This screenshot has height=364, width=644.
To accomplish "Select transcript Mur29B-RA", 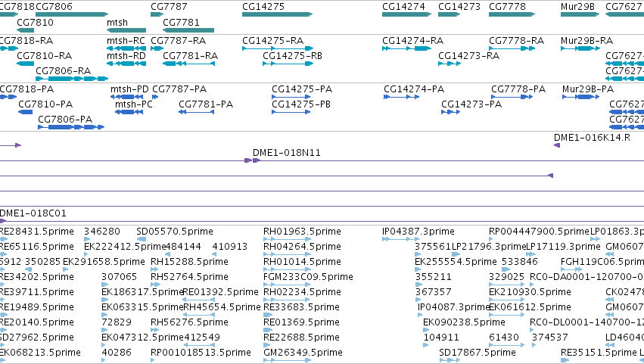I will coord(580,48).
